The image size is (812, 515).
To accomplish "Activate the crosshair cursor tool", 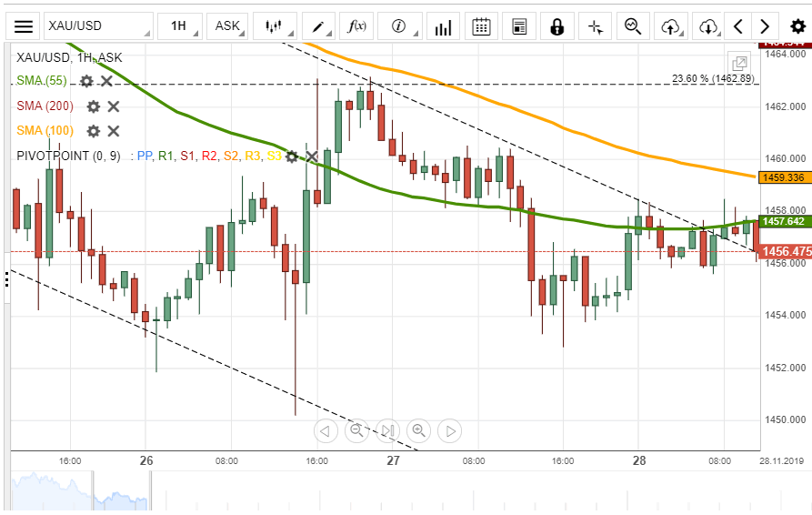I will (x=596, y=25).
